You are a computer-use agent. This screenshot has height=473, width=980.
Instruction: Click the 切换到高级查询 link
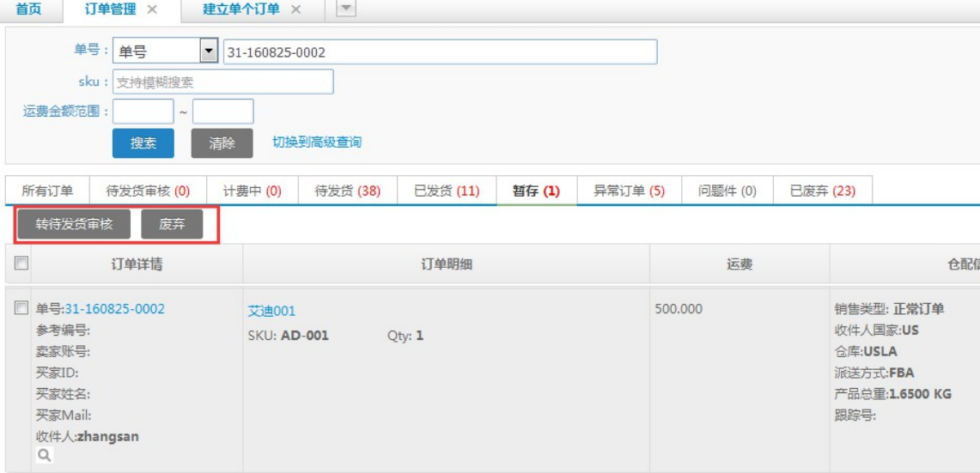click(x=317, y=143)
